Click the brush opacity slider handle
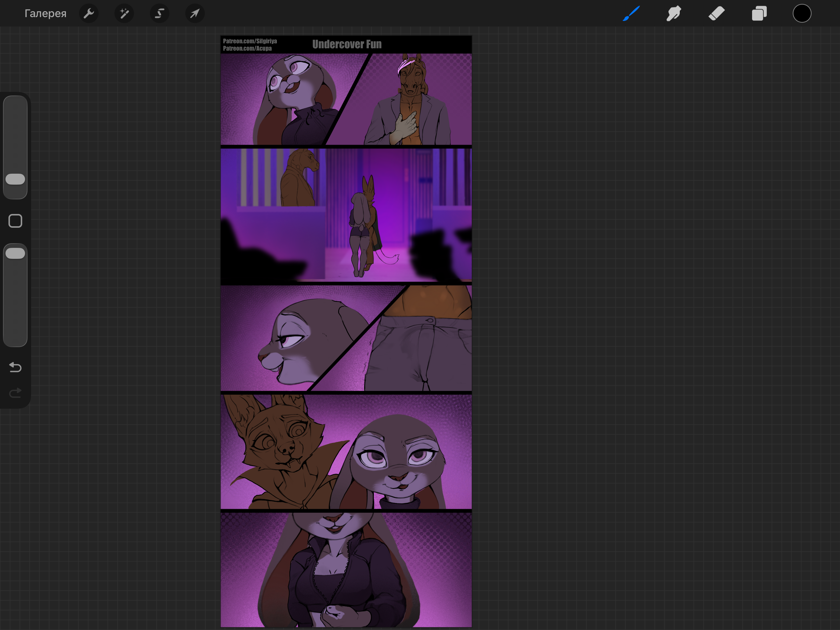This screenshot has width=840, height=630. pyautogui.click(x=15, y=253)
